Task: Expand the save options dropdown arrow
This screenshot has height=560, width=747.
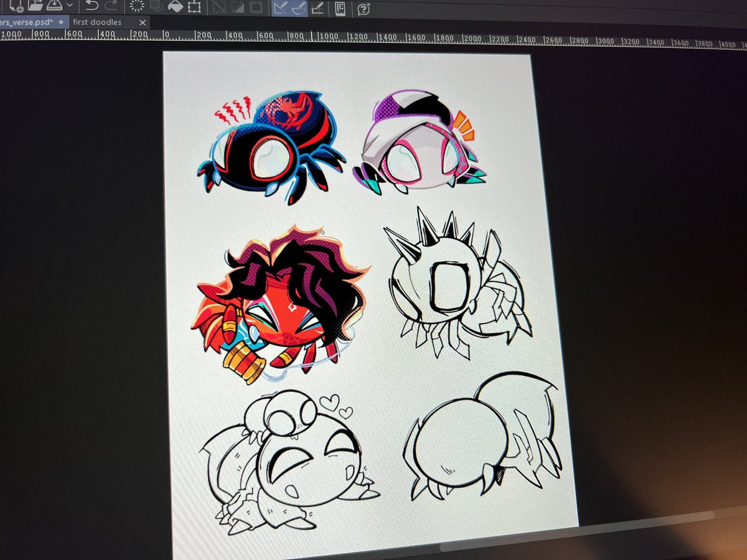Action: coord(68,6)
